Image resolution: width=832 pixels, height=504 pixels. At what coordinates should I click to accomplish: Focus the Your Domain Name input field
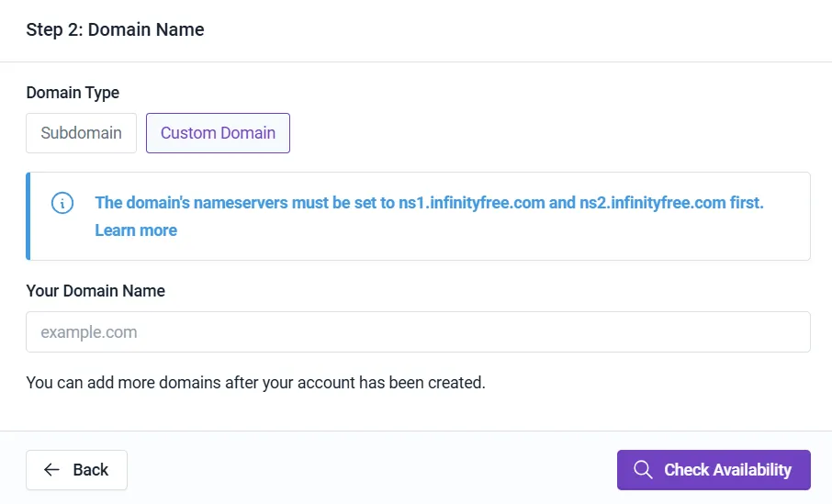click(418, 332)
